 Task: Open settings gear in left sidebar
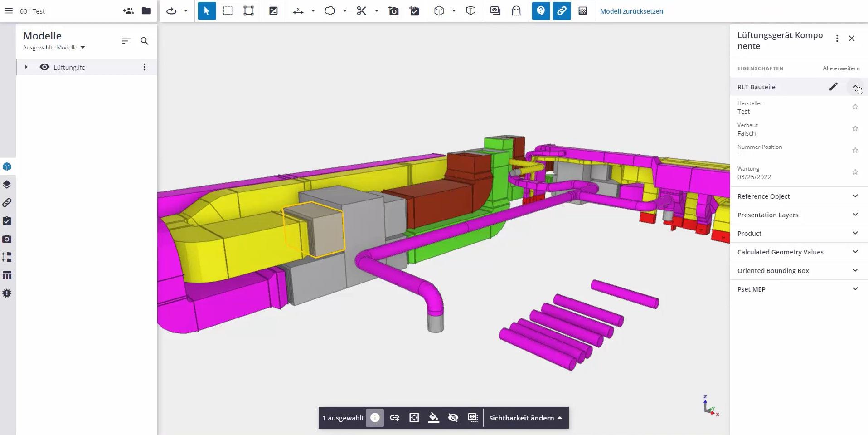point(7,293)
